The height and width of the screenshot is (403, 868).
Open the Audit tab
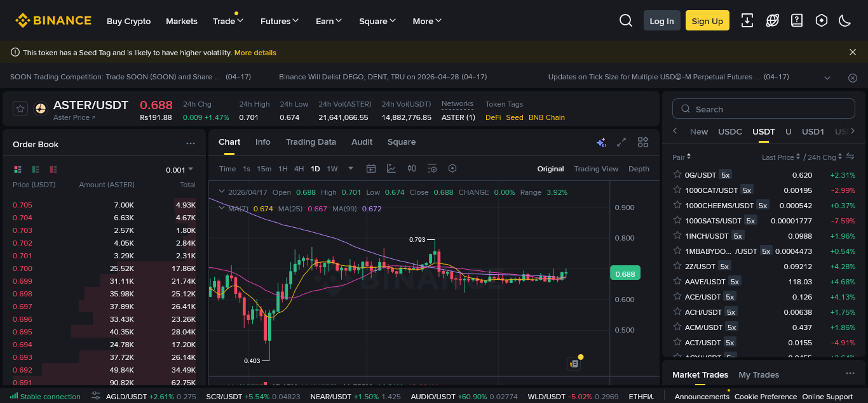[362, 142]
